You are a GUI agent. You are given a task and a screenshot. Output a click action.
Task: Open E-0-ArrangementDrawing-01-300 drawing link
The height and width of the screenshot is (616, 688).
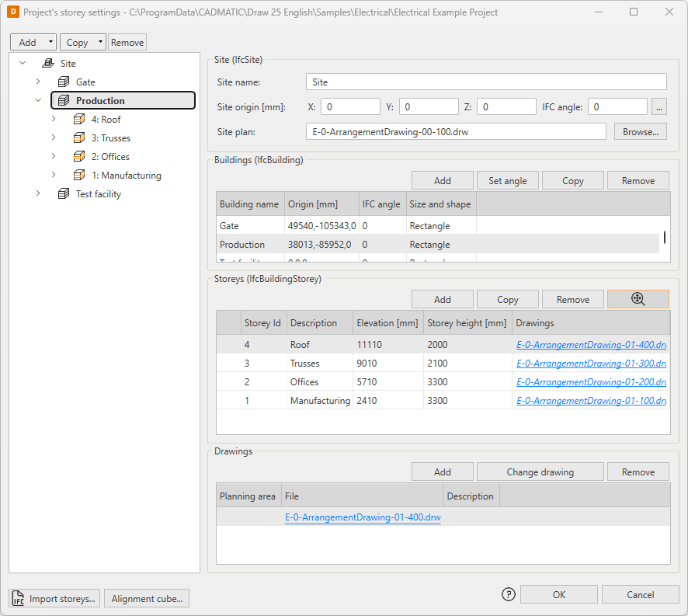pyautogui.click(x=590, y=364)
